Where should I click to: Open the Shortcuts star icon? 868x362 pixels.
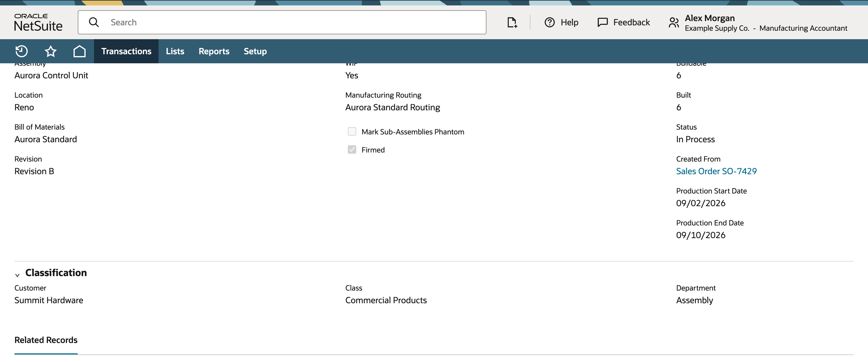(51, 51)
